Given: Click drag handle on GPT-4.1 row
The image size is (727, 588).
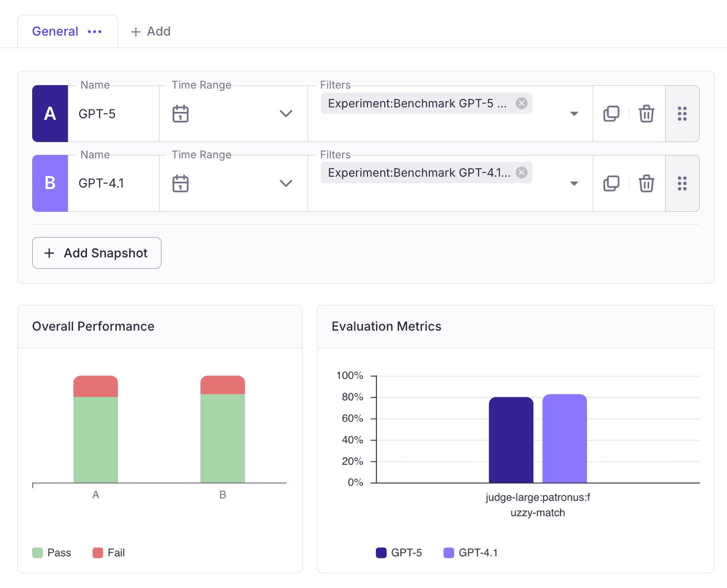Looking at the screenshot, I should click(x=682, y=184).
